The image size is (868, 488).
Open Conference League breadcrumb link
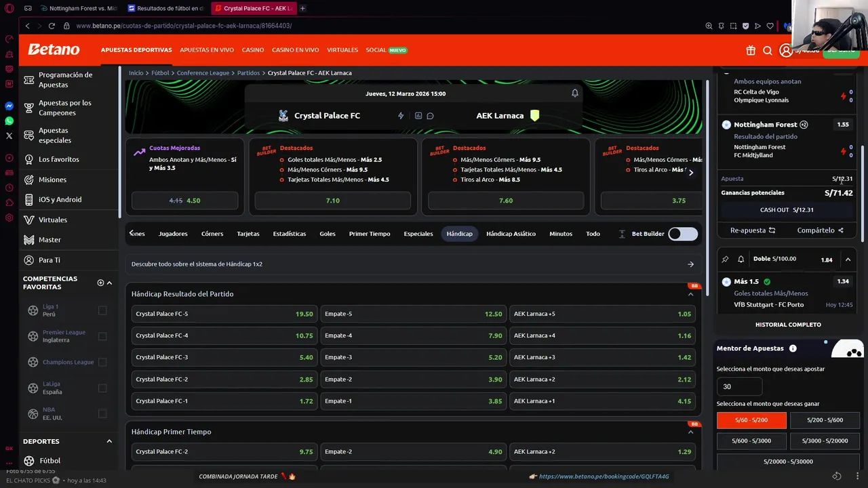203,73
